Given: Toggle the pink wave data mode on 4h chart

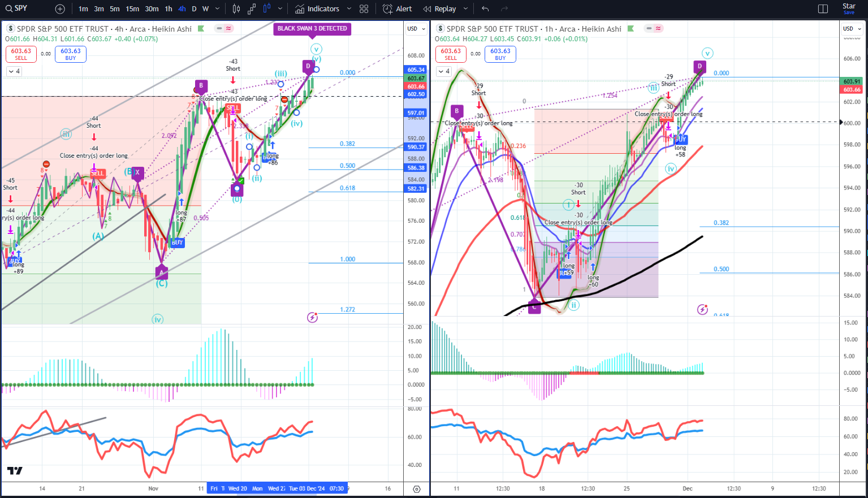Looking at the screenshot, I should [x=228, y=28].
